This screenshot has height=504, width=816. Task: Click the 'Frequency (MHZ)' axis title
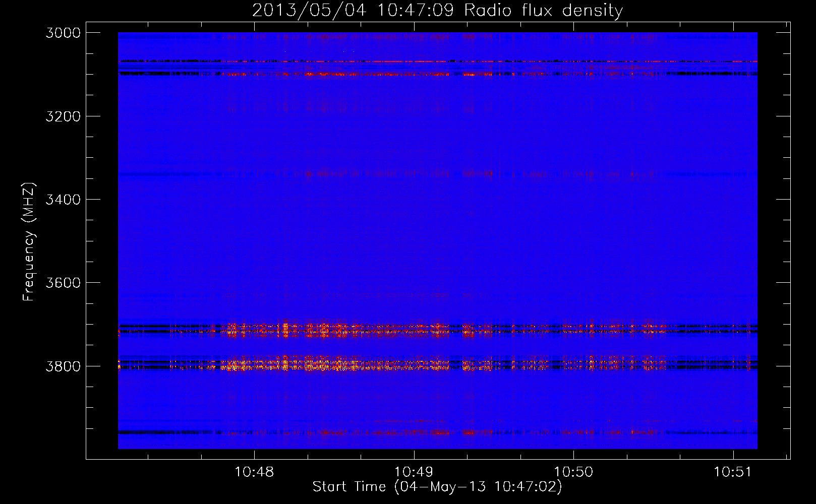pyautogui.click(x=29, y=242)
